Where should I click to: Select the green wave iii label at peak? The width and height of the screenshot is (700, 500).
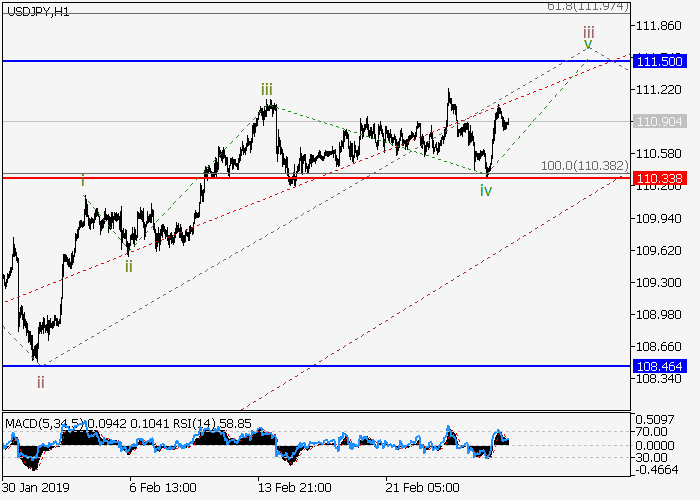point(267,90)
